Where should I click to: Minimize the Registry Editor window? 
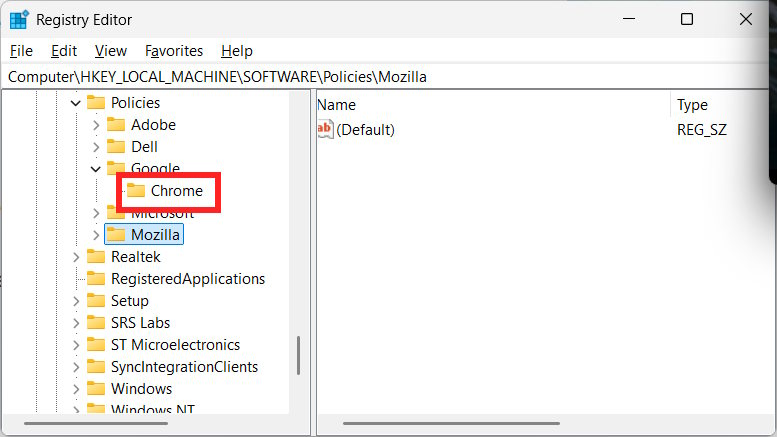629,19
